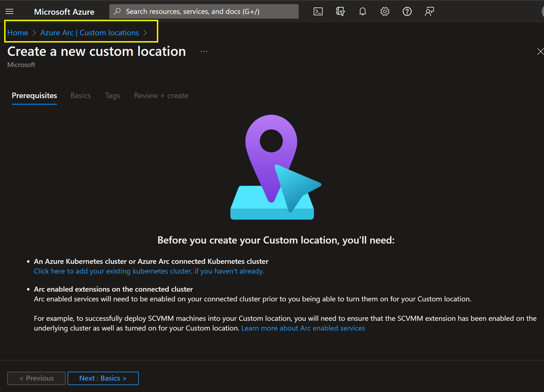Click the 'Create a new custom location' heading
The height and width of the screenshot is (392, 544).
tap(97, 52)
